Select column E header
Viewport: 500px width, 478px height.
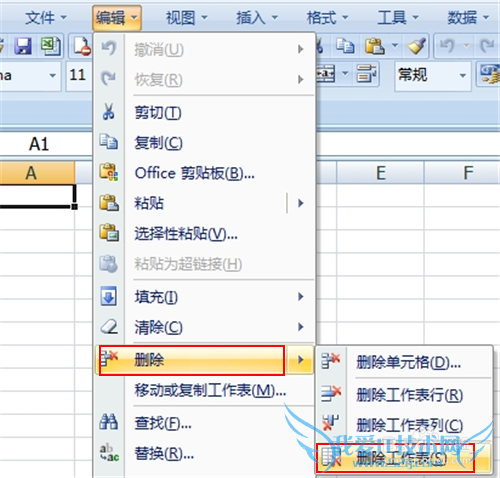click(x=380, y=173)
